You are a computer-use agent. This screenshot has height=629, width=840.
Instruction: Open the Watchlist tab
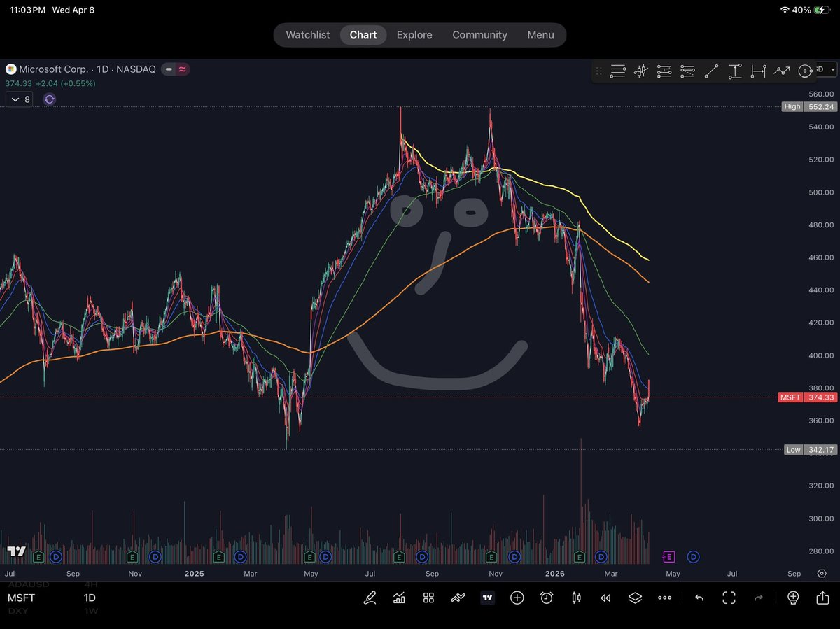tap(307, 35)
